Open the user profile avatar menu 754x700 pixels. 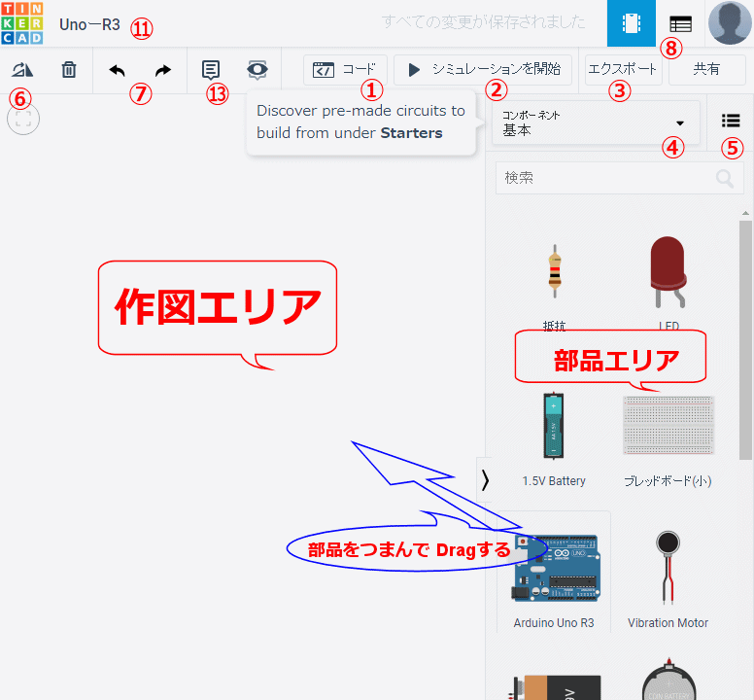click(730, 23)
